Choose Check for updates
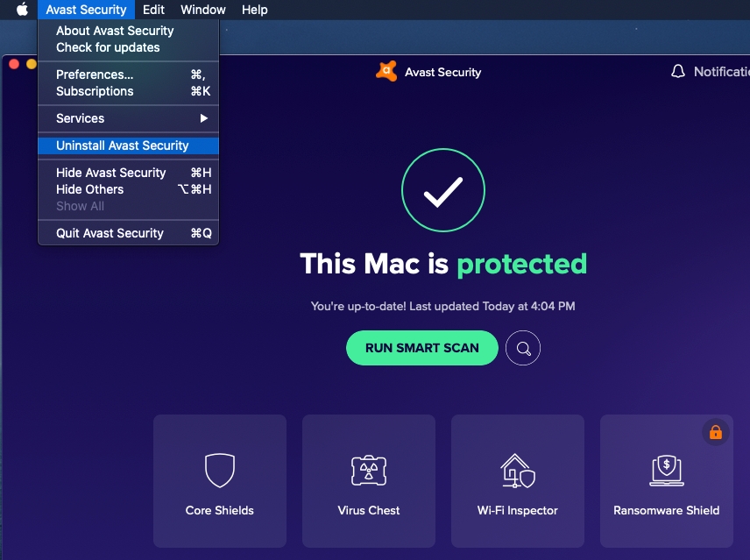The height and width of the screenshot is (560, 750). 128,47
